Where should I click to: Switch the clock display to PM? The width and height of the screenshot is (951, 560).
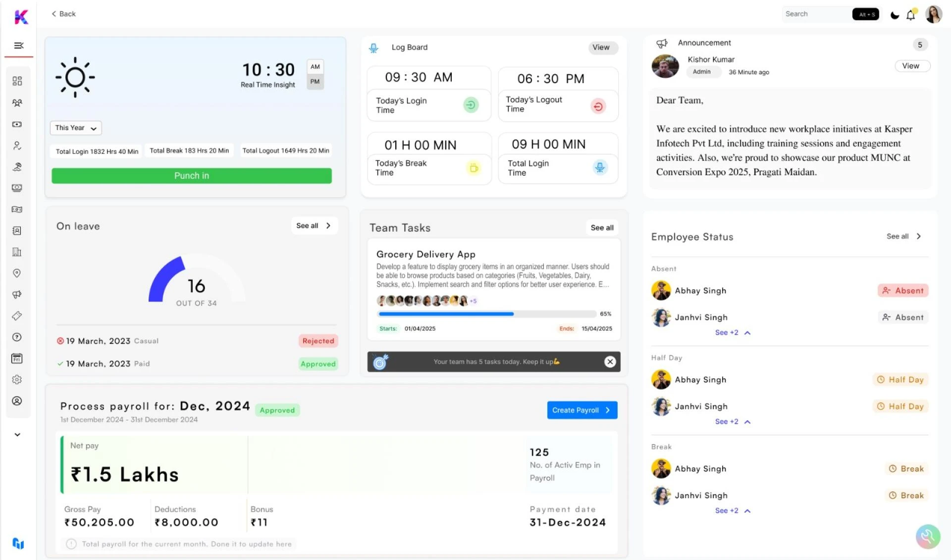click(315, 81)
